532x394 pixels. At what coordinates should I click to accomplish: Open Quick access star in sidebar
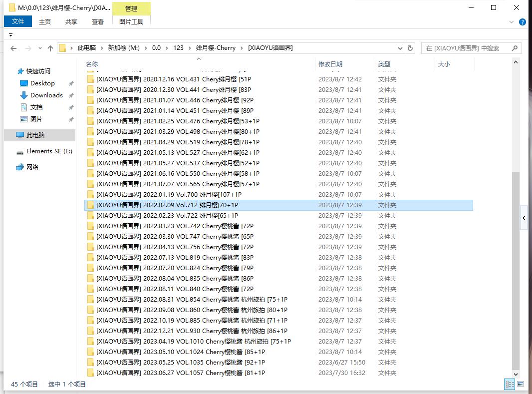[x=20, y=71]
